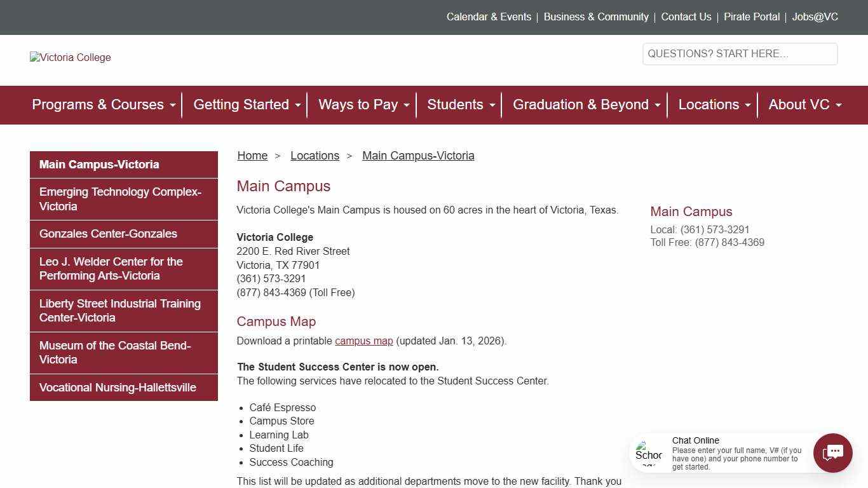Image resolution: width=868 pixels, height=488 pixels.
Task: Click the Pirate Portal link
Action: [x=751, y=17]
